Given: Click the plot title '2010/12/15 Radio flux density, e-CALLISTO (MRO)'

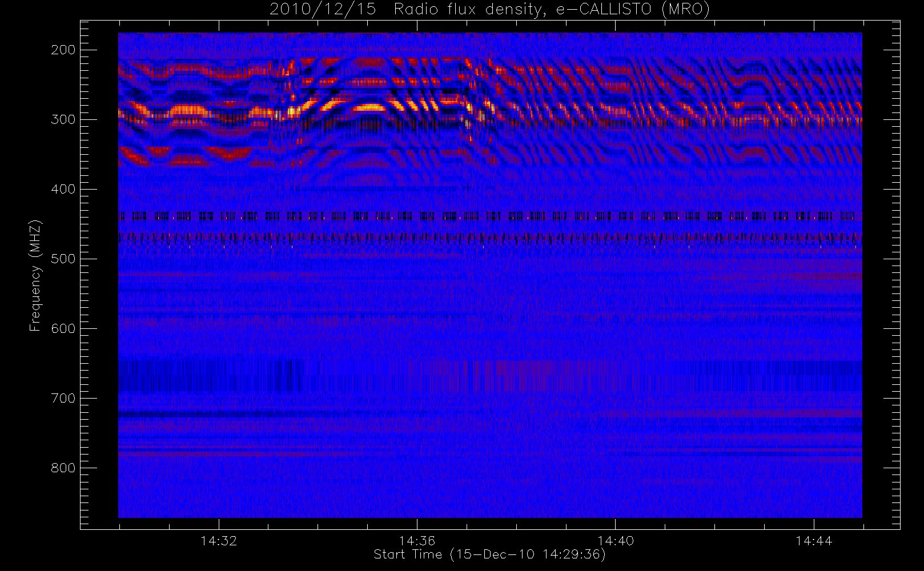Looking at the screenshot, I should pos(489,10).
